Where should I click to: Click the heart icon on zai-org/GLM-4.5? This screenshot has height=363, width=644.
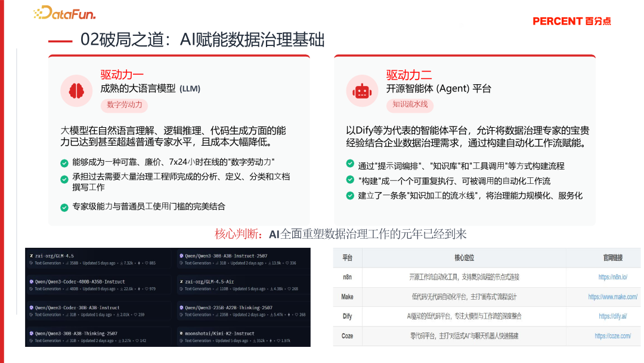[146, 264]
